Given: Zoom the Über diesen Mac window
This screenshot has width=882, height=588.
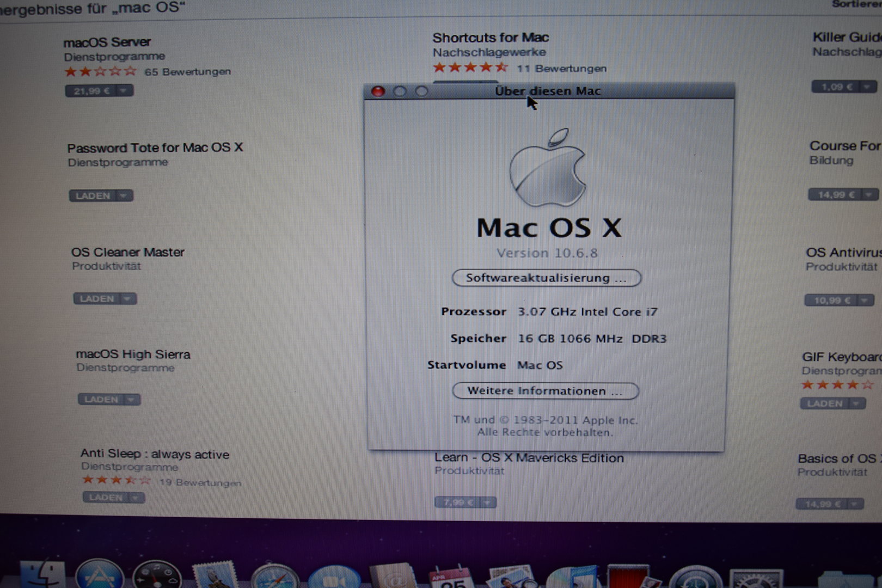Looking at the screenshot, I should pyautogui.click(x=421, y=91).
